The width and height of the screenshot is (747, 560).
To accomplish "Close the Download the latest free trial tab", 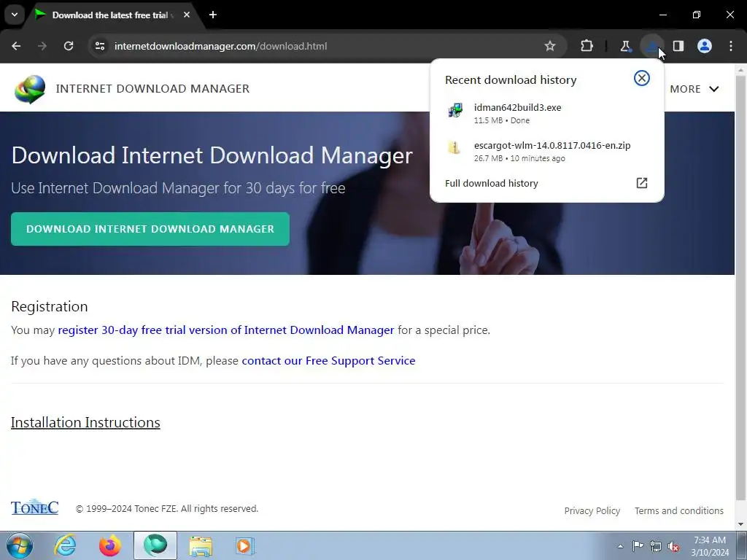I will [187, 15].
